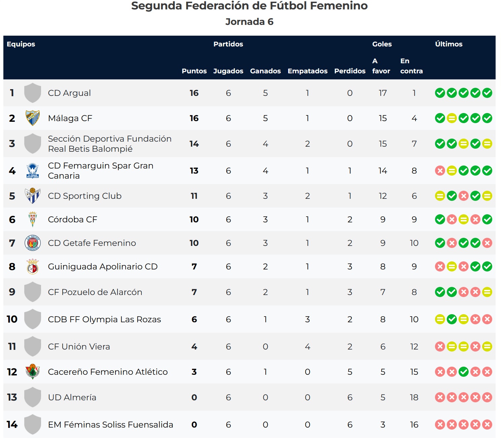Click the "Ganados" column header
This screenshot has width=504, height=441.
[265, 71]
